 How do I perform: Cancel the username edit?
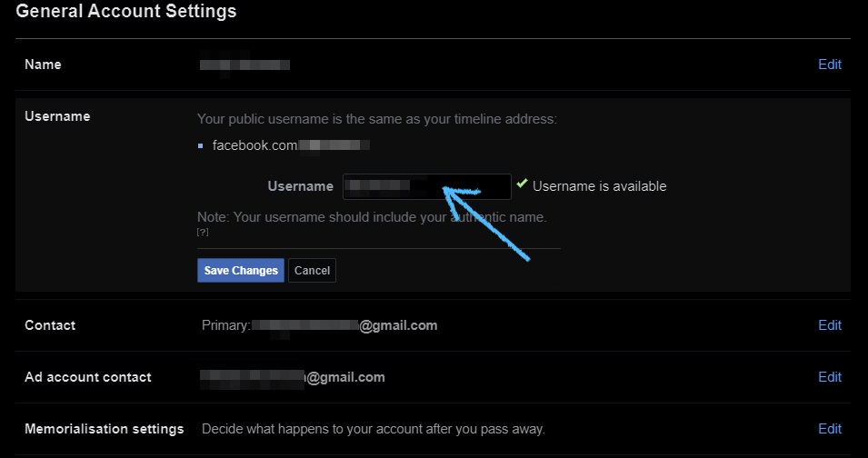pos(313,271)
